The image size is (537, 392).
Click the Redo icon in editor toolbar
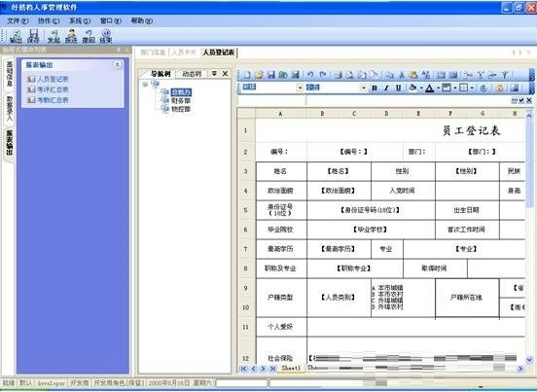(x=323, y=75)
